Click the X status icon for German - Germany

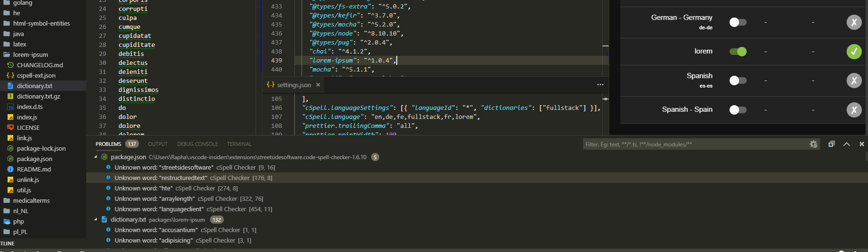click(x=854, y=22)
